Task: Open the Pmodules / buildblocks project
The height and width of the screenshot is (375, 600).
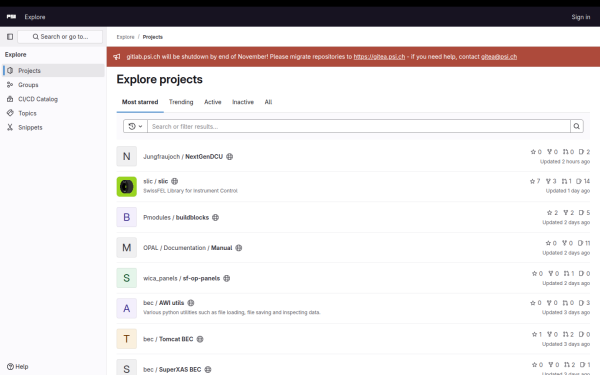Action: (x=176, y=217)
